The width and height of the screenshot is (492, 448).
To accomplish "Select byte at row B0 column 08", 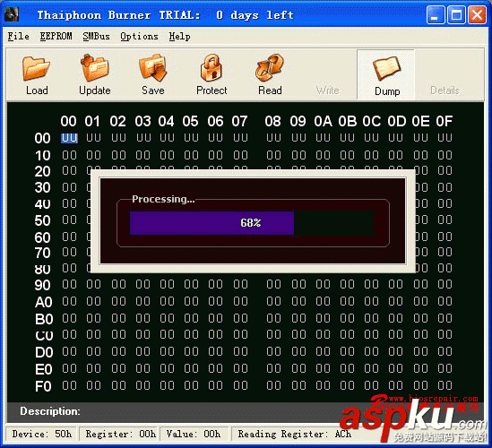I will (273, 318).
